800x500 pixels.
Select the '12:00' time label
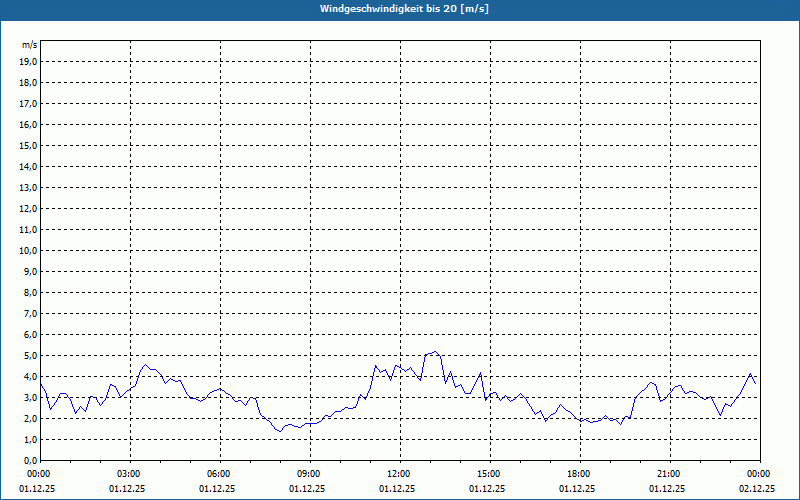400,474
